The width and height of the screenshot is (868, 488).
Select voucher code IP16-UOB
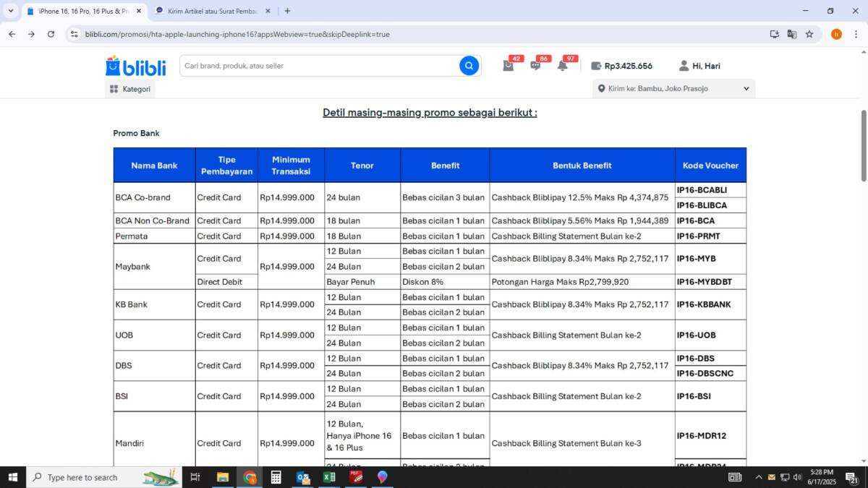[x=696, y=335]
